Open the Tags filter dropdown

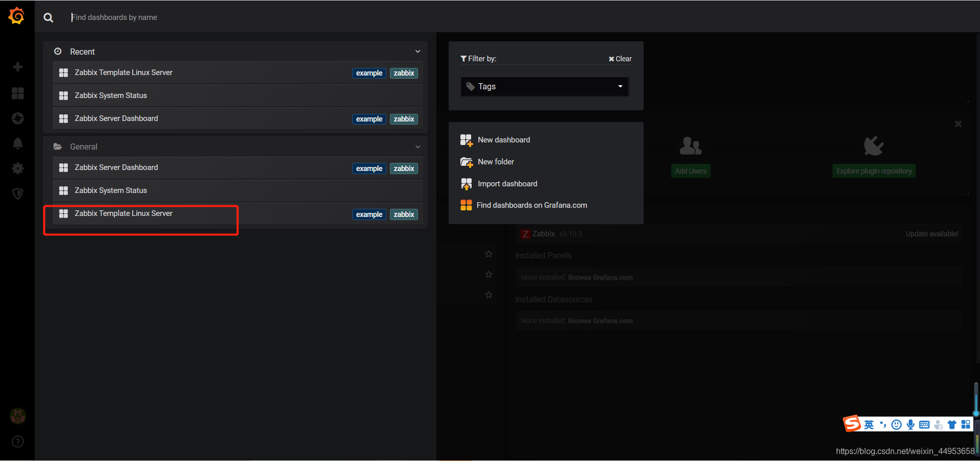545,86
